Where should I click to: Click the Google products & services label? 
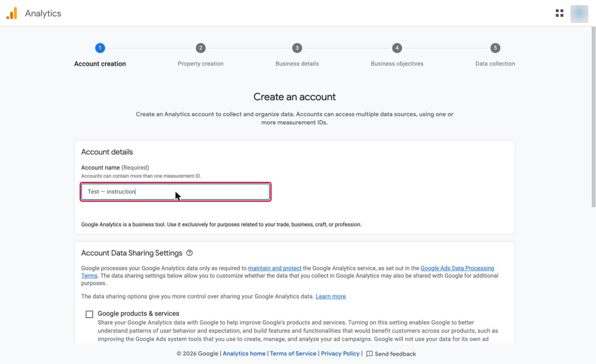(138, 314)
